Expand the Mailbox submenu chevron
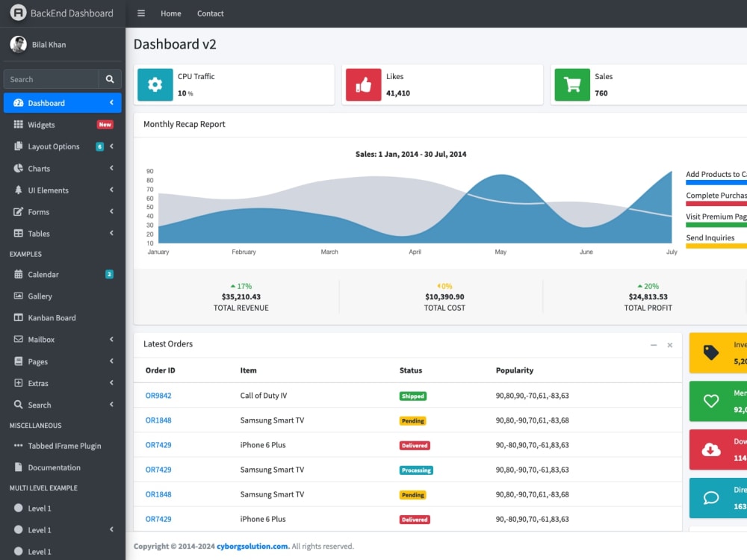The width and height of the screenshot is (747, 560). pyautogui.click(x=111, y=339)
